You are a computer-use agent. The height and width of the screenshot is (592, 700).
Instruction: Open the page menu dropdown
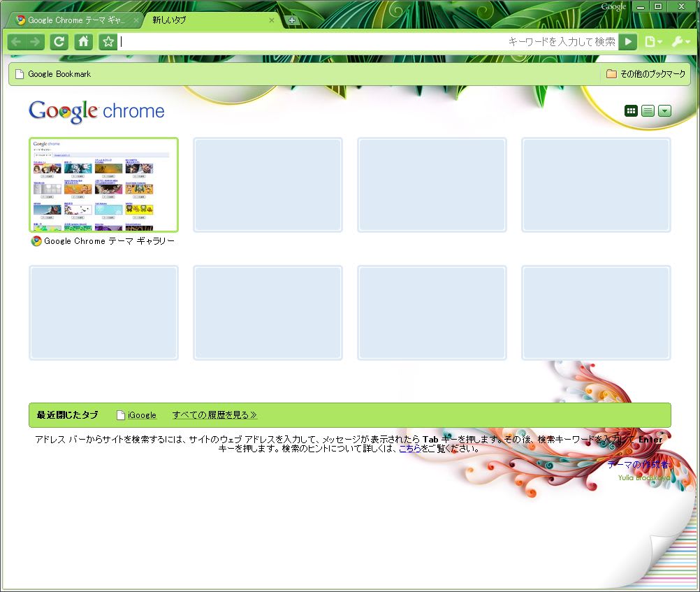click(653, 42)
